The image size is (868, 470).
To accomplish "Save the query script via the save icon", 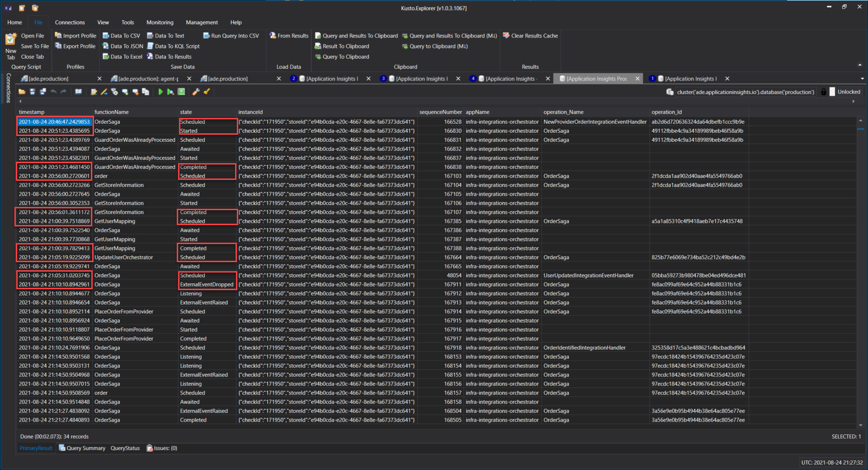I will point(33,92).
